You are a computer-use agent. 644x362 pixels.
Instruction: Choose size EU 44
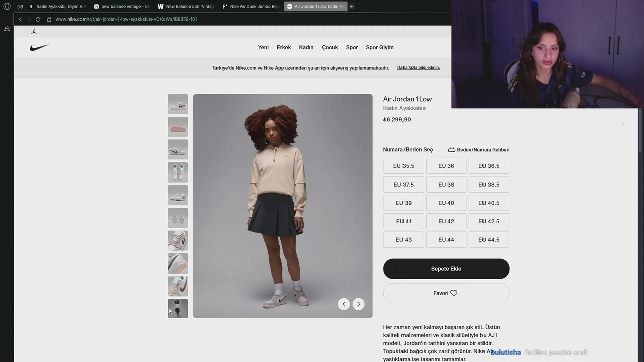point(446,240)
